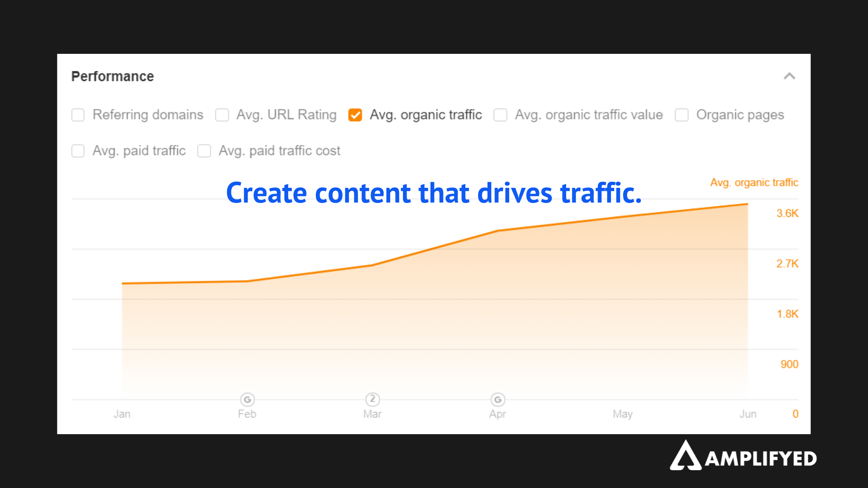Click the orange area chart fill region

(x=434, y=334)
